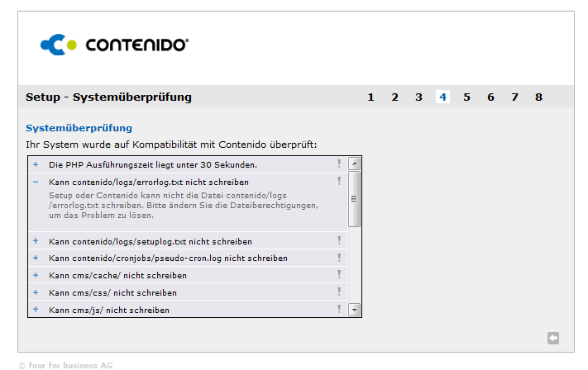Go to setup step 1
This screenshot has height=370, width=588.
370,97
